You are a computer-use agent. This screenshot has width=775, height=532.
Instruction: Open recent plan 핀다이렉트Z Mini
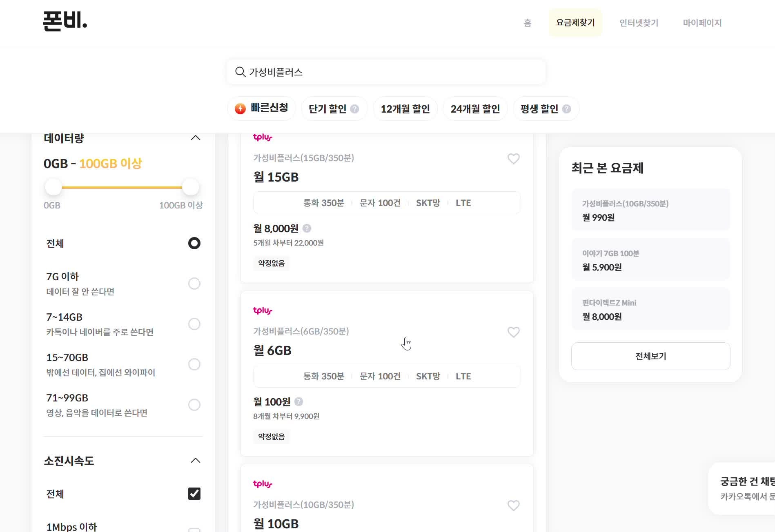point(650,309)
